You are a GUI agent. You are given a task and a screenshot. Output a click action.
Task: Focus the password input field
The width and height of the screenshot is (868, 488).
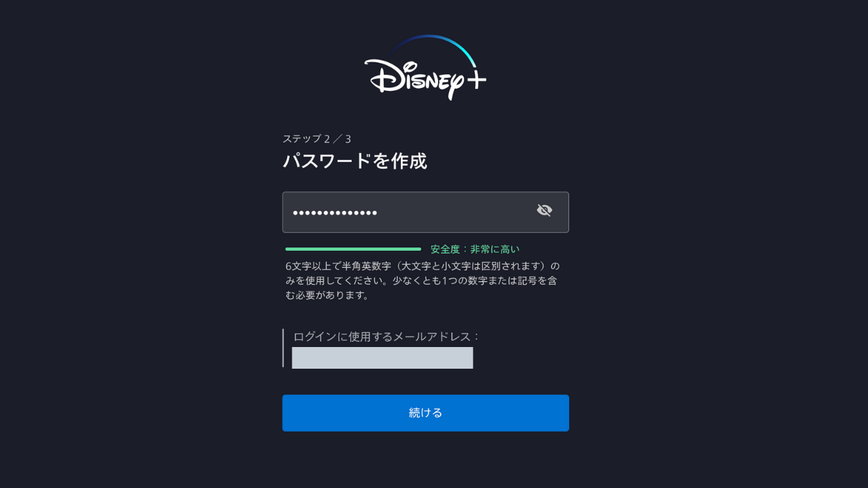425,212
